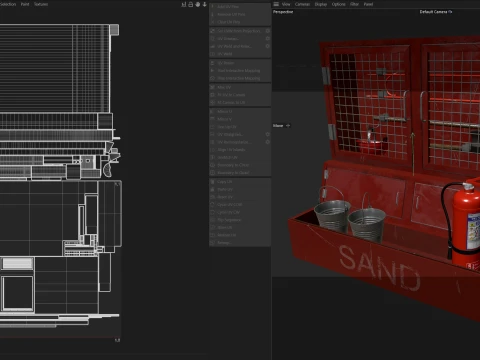Choose Cycle UV CW command
Viewport: 480px width, 360px height.
240,212
